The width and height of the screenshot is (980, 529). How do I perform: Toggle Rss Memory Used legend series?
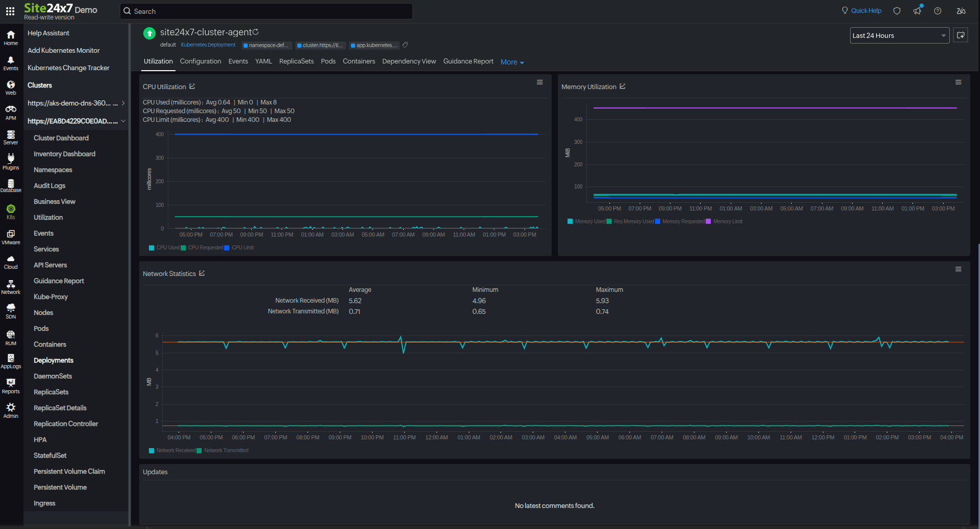coord(630,222)
